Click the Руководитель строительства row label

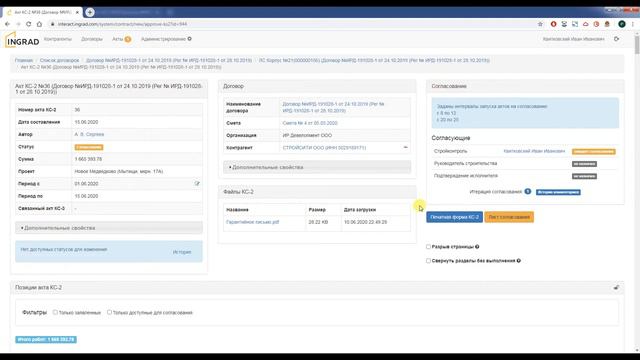pyautogui.click(x=465, y=163)
